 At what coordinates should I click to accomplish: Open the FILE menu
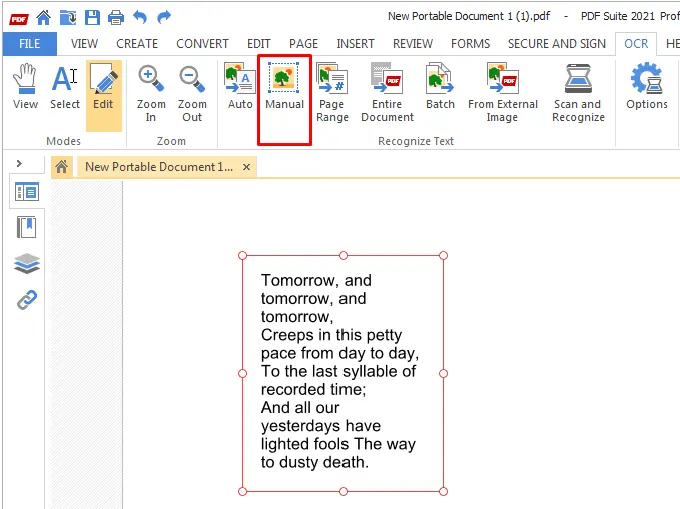pos(29,44)
